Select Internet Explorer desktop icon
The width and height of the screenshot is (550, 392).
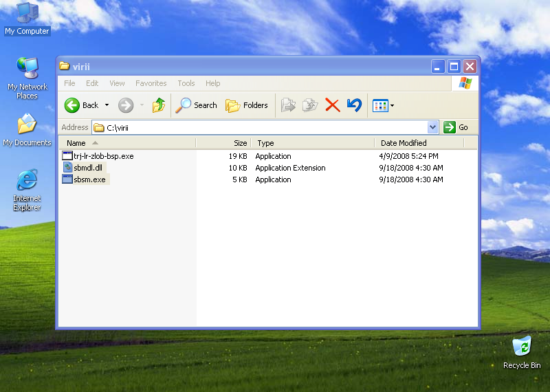click(27, 182)
